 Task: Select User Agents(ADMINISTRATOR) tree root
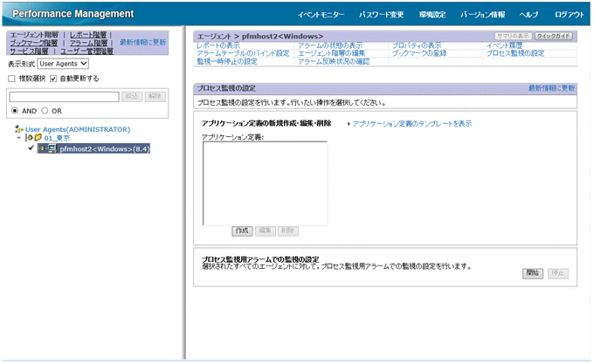78,129
